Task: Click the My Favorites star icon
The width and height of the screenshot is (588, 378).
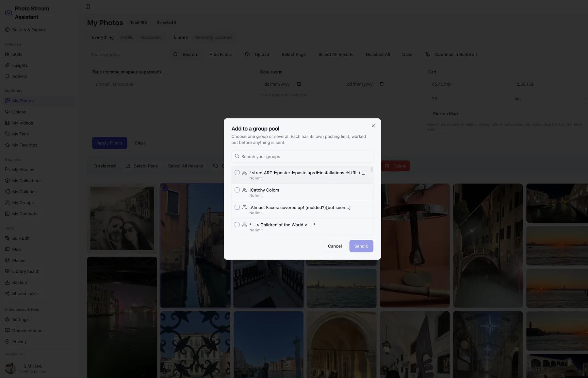Action: 7,145
